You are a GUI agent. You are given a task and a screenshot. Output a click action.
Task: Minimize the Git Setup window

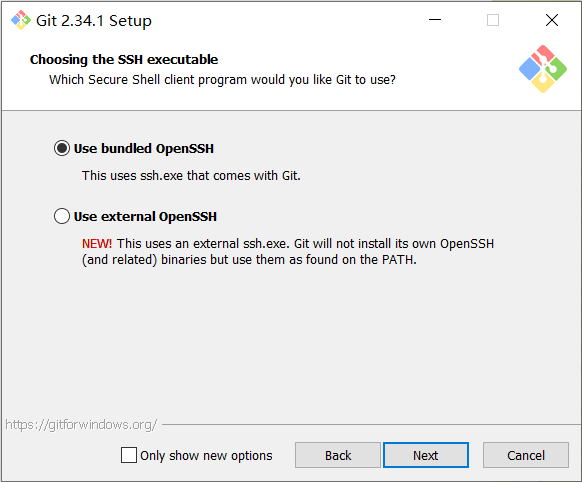(435, 20)
